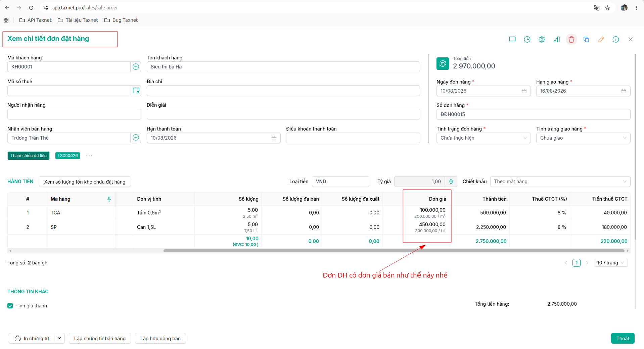
Task: Open the Tình trạng giao hàng dropdown
Action: [x=583, y=138]
